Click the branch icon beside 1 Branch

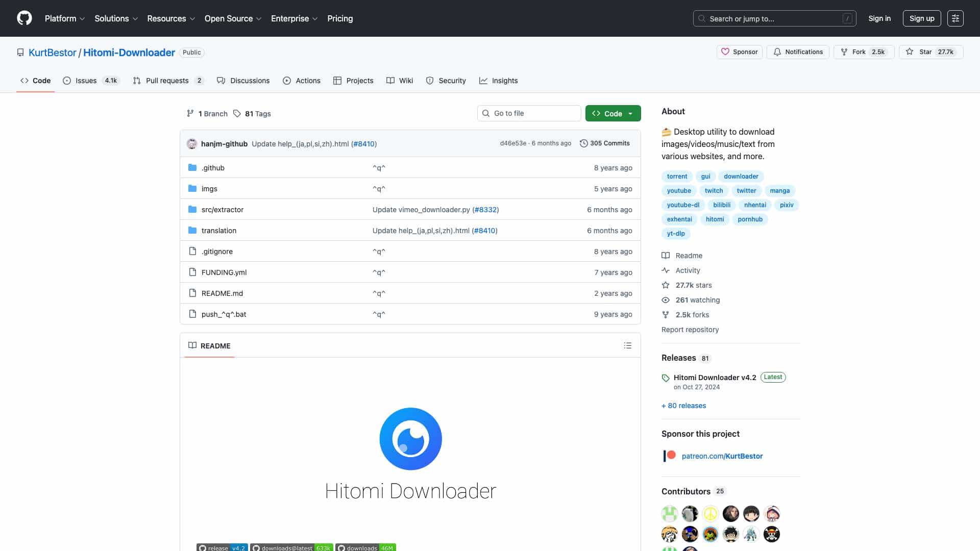(190, 113)
